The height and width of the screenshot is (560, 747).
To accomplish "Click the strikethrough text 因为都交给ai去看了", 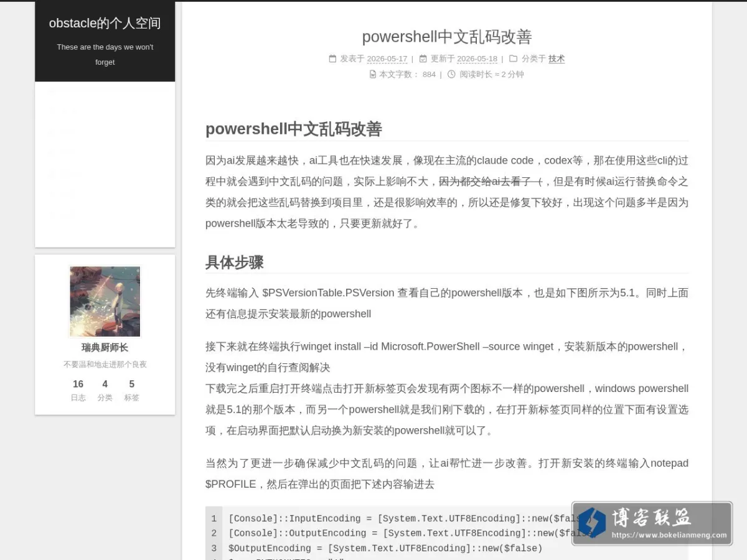I will click(x=491, y=182).
